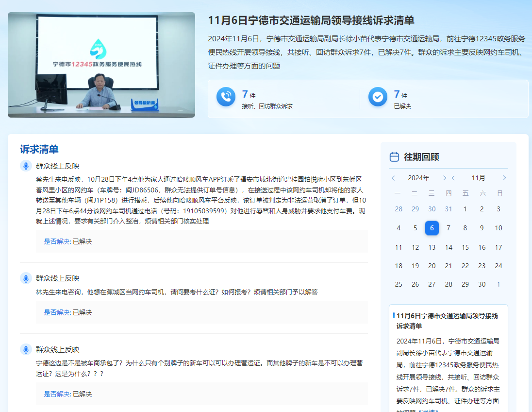Click the checkmark icon beside the 7件 已解决 count

(378, 97)
